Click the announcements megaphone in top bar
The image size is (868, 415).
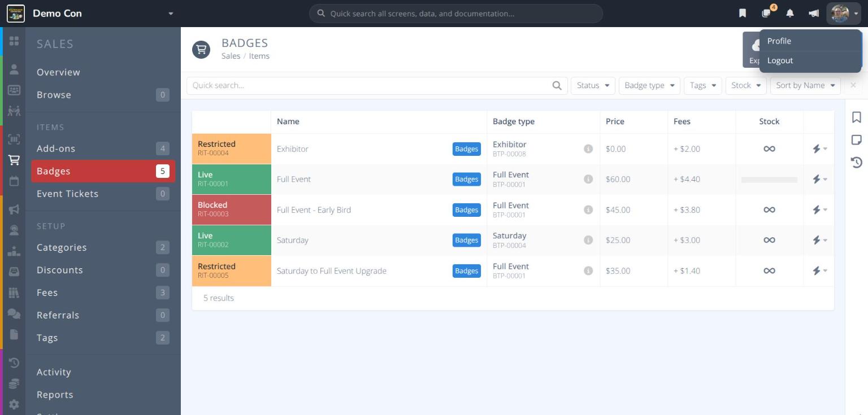814,14
